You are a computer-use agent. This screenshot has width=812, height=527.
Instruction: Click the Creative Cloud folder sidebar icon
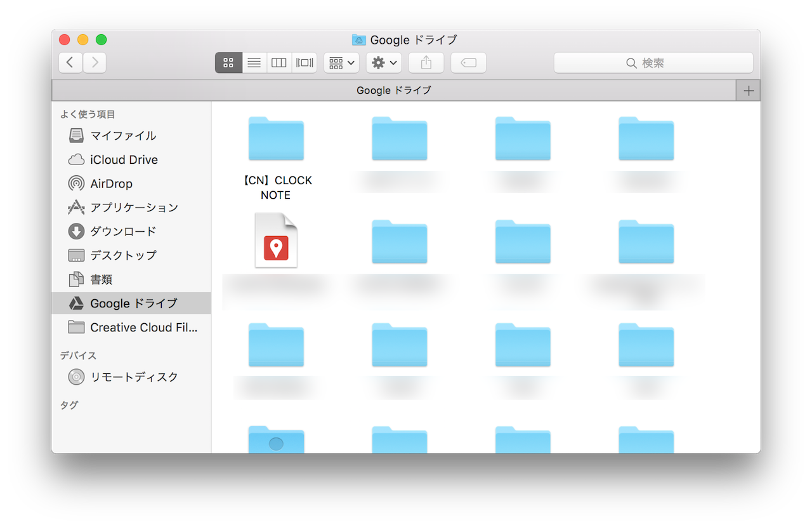click(76, 328)
